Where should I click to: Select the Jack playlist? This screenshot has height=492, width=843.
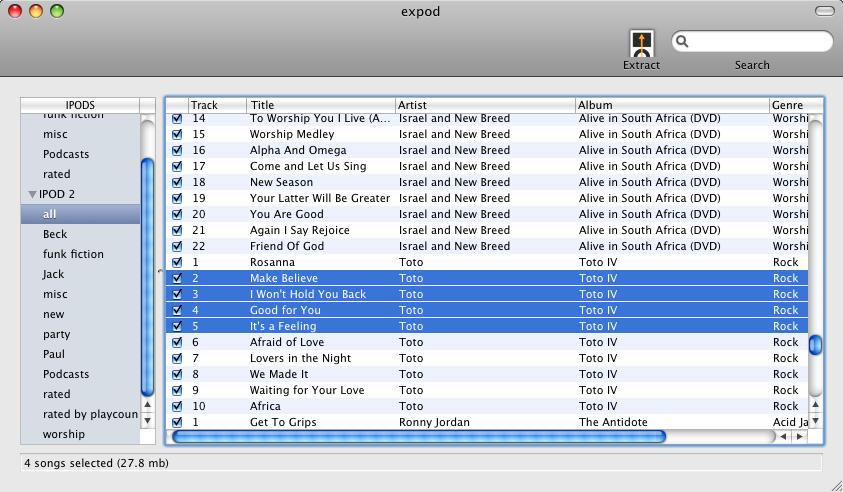[x=80, y=274]
